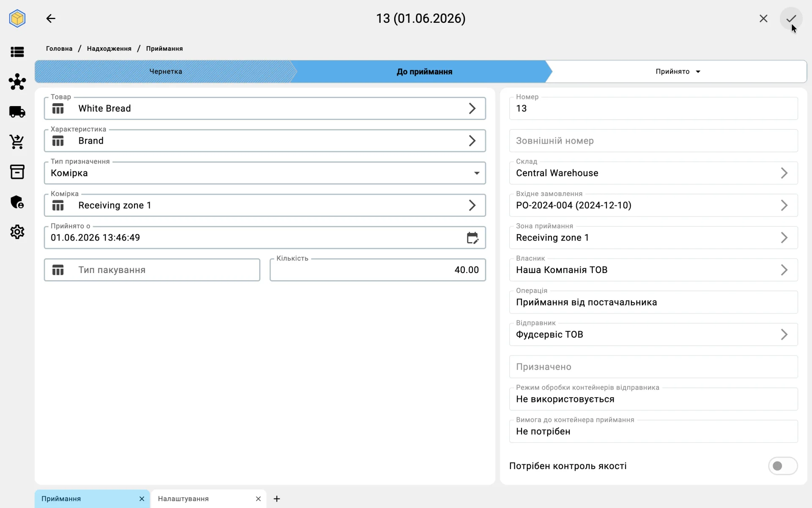Screen dimensions: 812x508
Task: Expand the Комірка Receiving zone 1 chevron
Action: click(472, 206)
